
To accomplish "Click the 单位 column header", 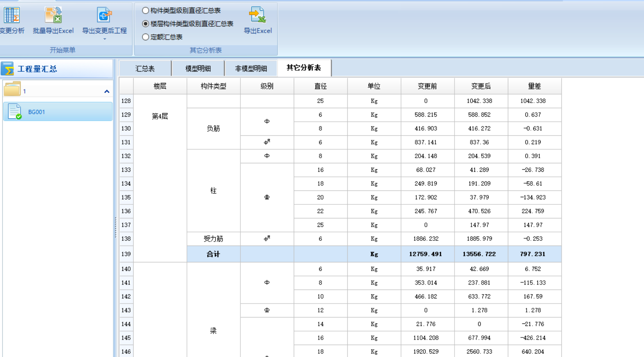I will pyautogui.click(x=374, y=86).
